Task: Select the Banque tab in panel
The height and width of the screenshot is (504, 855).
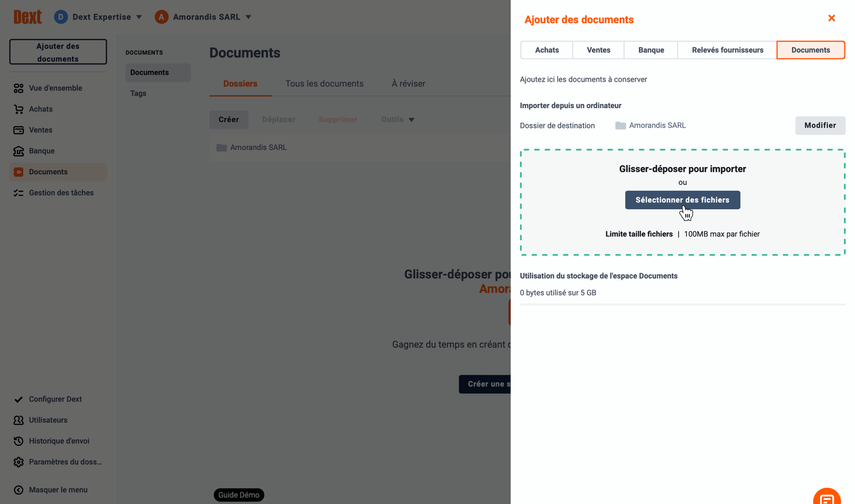Action: coord(651,50)
